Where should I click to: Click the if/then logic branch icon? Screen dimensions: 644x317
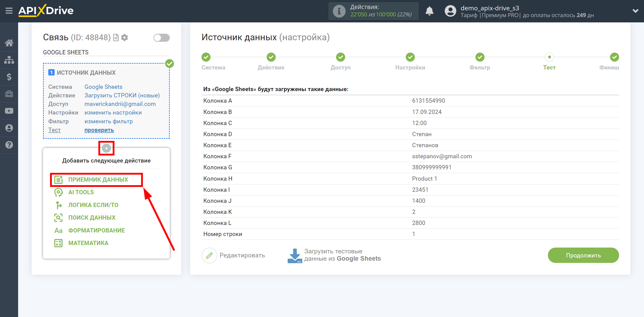[x=58, y=205]
